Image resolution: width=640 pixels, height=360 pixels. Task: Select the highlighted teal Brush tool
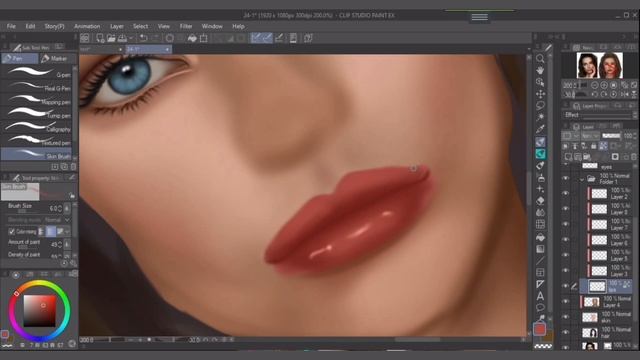tap(540, 153)
